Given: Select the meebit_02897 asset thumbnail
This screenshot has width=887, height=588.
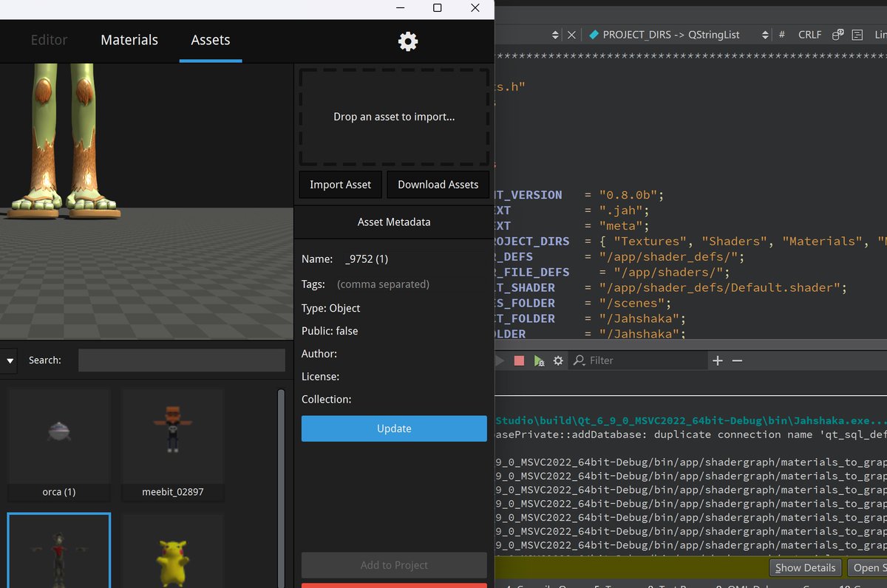Looking at the screenshot, I should coord(173,445).
